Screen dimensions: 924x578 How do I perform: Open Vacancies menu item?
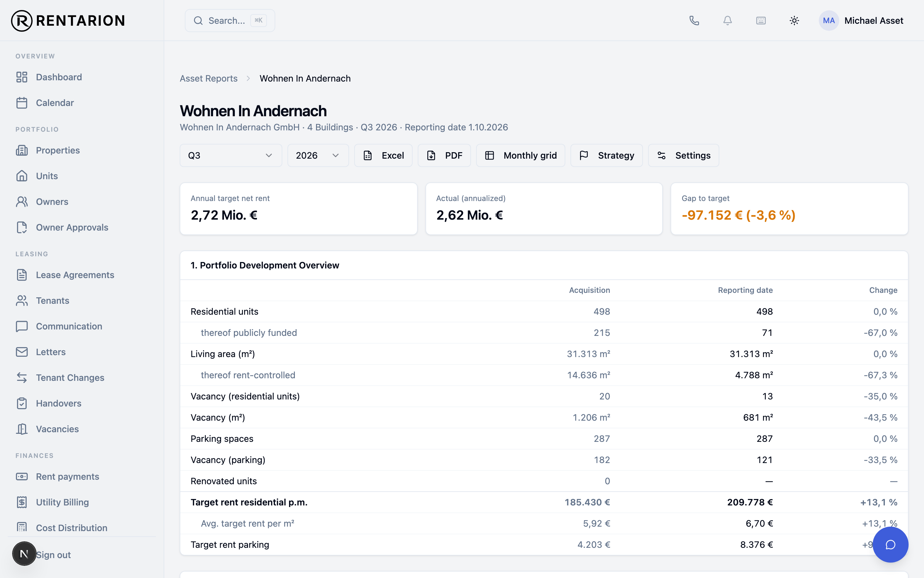point(57,429)
